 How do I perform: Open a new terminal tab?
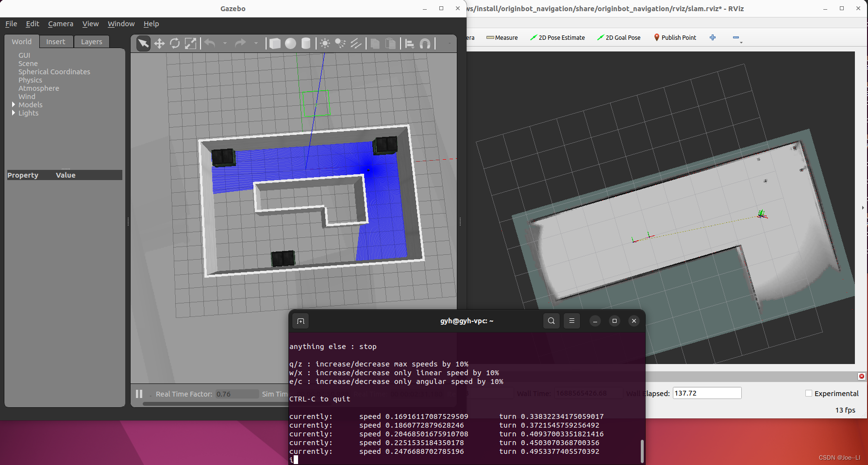coord(300,321)
